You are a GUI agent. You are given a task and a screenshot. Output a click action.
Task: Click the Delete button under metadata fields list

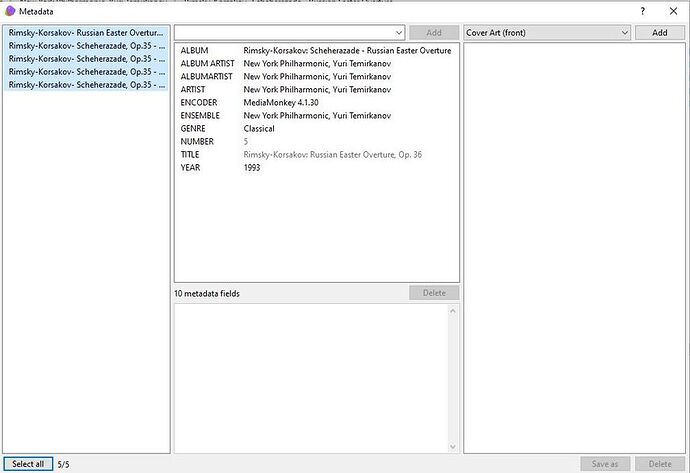pyautogui.click(x=434, y=293)
